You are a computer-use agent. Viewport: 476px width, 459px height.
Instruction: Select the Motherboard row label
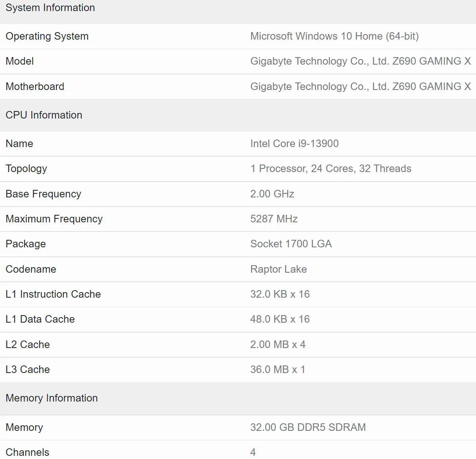(x=35, y=86)
